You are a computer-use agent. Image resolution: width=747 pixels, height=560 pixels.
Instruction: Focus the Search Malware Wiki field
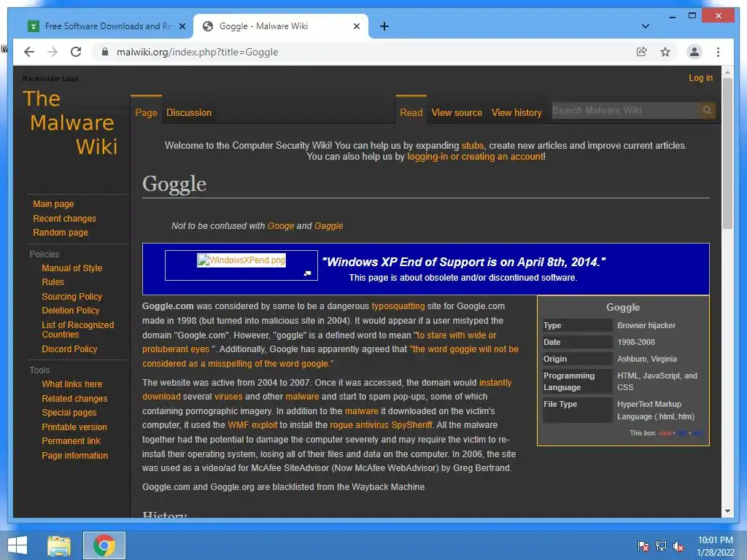coord(625,111)
